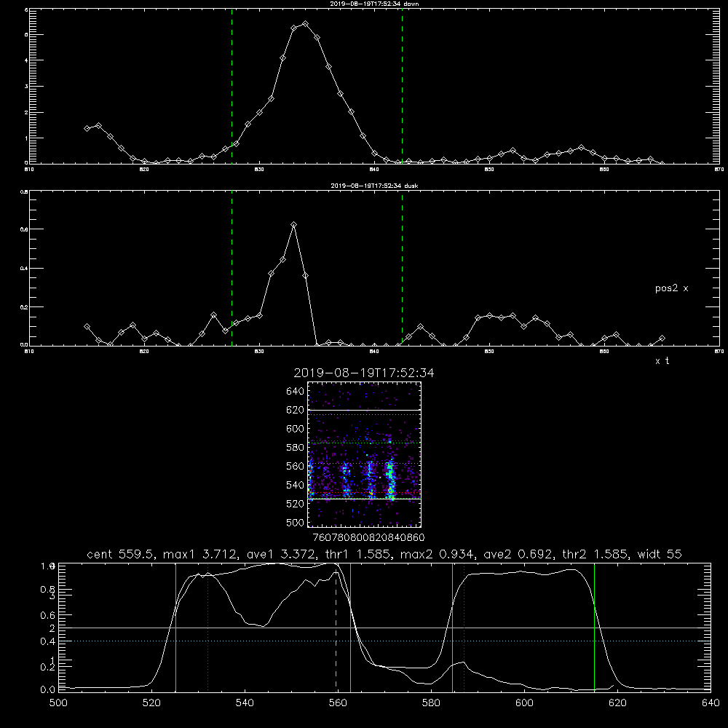The width and height of the screenshot is (728, 728).
Task: Click the "760780800820840860" spectrogram x-axis labels
Action: 368,538
